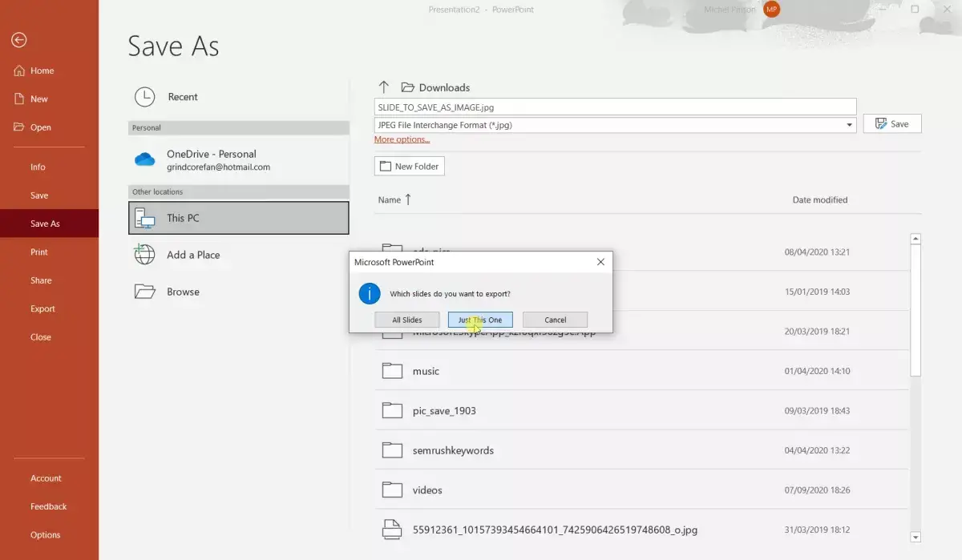Click the New Folder button

(409, 166)
